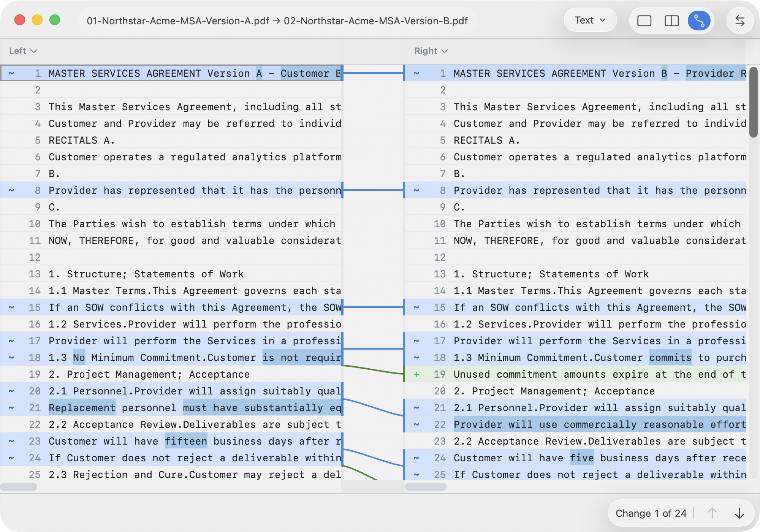
Task: Minimize the window with the yellow button
Action: [37, 20]
